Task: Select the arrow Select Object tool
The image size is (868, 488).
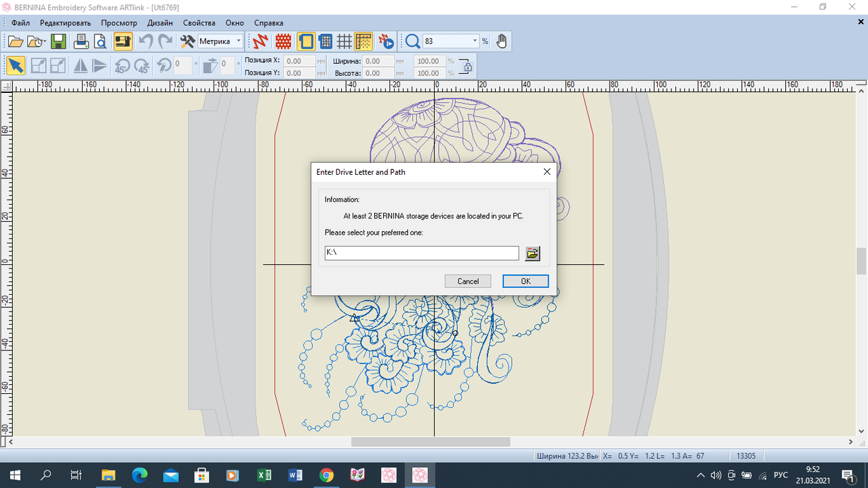Action: click(16, 66)
